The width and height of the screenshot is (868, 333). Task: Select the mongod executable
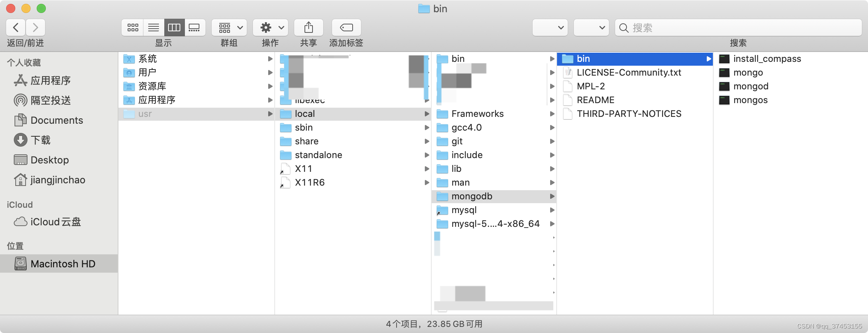tap(791, 86)
